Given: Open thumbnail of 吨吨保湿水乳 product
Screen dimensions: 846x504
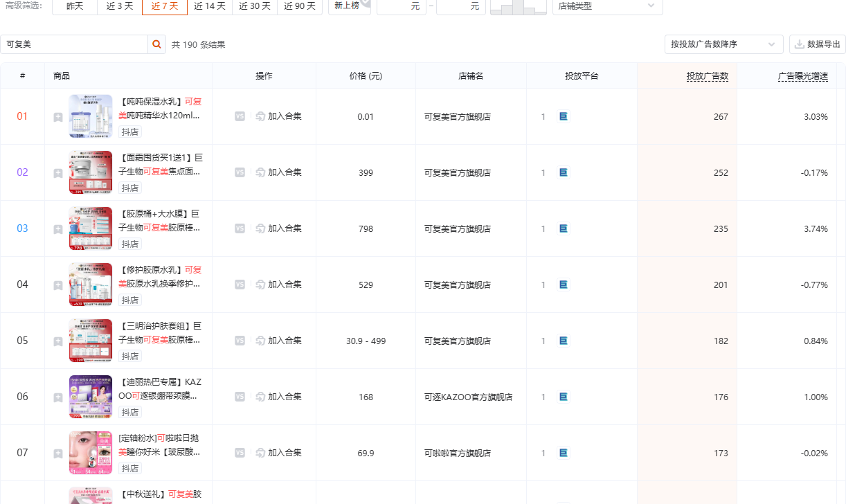Looking at the screenshot, I should pyautogui.click(x=91, y=116).
